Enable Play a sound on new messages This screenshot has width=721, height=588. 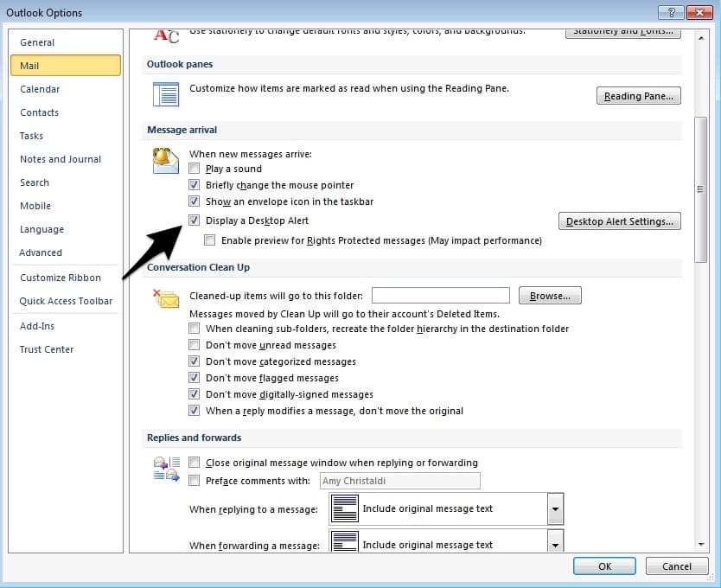[x=195, y=169]
